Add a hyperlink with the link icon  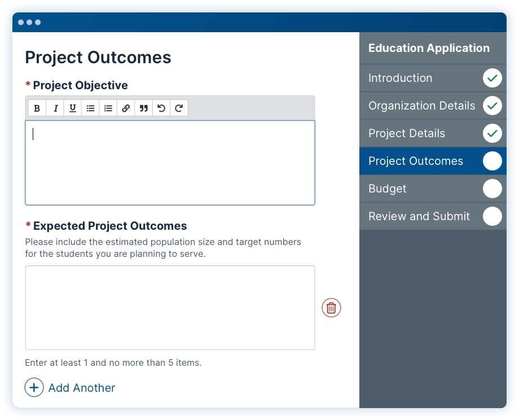pyautogui.click(x=126, y=108)
